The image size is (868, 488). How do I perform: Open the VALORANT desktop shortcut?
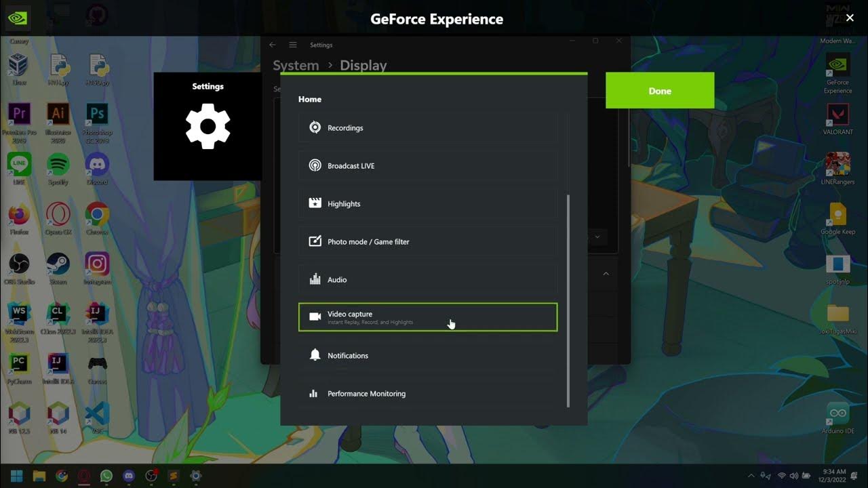click(x=838, y=119)
